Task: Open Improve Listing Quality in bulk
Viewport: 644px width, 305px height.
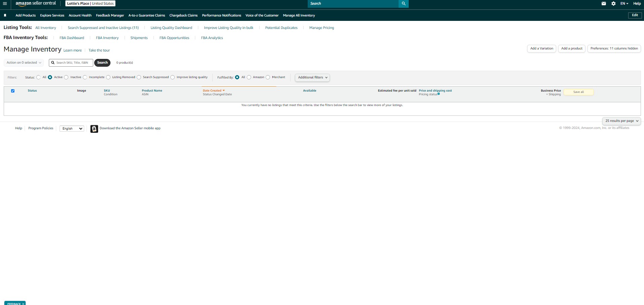Action: coord(229,28)
